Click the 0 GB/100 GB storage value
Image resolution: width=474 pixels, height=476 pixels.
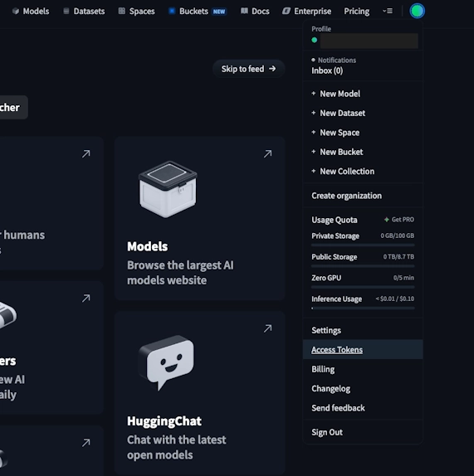398,236
